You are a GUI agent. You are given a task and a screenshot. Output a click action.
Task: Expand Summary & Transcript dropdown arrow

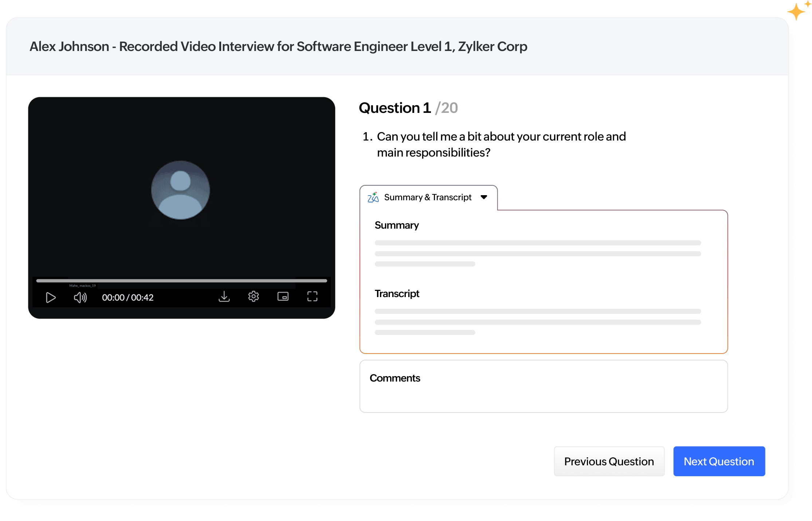(x=484, y=197)
